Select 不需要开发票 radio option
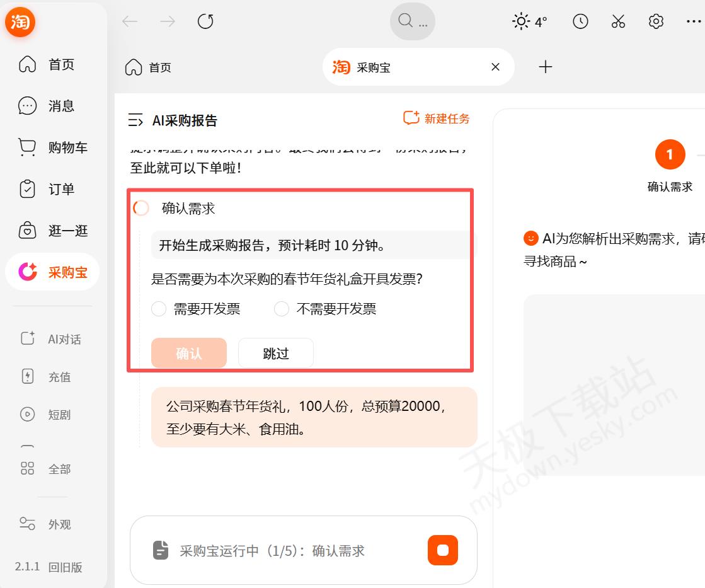Screen dimensions: 705x588 click(x=282, y=309)
